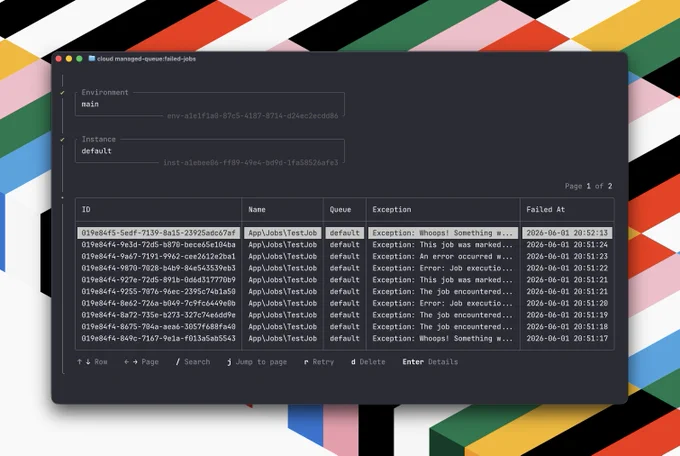Click the inst-a1ebee06 instance identifier

click(251, 163)
